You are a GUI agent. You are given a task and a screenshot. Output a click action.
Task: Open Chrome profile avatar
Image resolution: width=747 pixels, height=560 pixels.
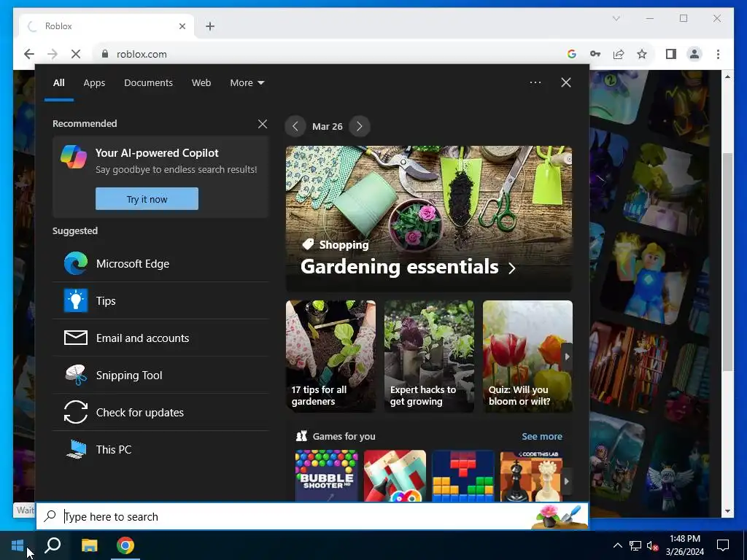pyautogui.click(x=694, y=54)
